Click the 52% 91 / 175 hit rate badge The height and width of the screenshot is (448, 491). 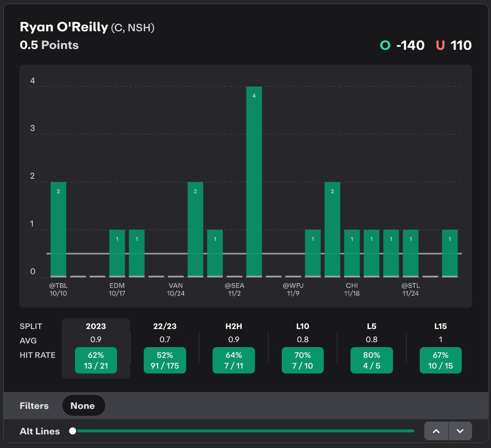(165, 360)
